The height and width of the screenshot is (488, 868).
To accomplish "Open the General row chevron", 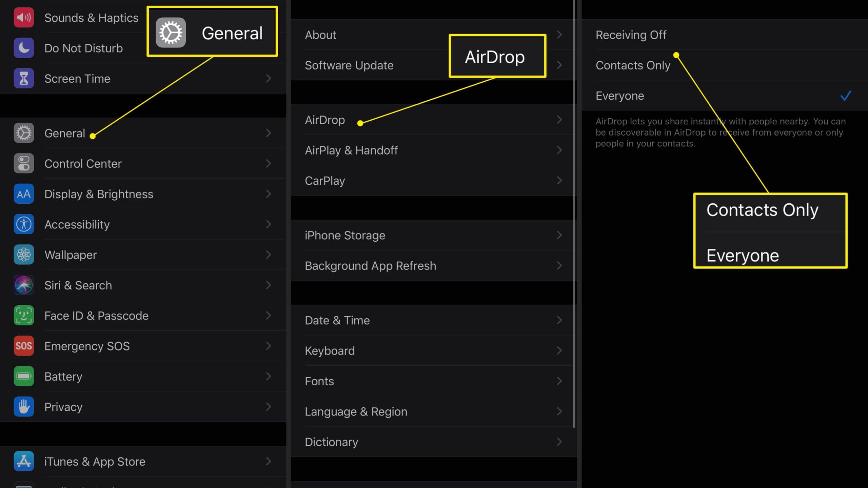I will click(x=269, y=133).
